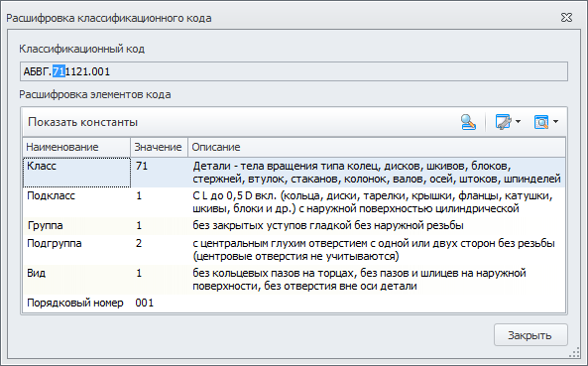Click the Значение column header
This screenshot has height=366, width=588.
point(159,147)
